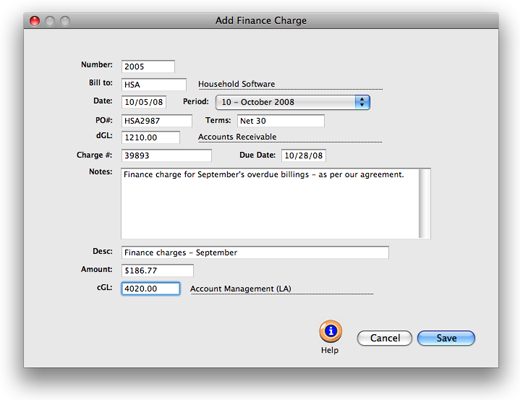Click the gray zoom window button
The width and height of the screenshot is (520, 400).
pyautogui.click(x=65, y=21)
